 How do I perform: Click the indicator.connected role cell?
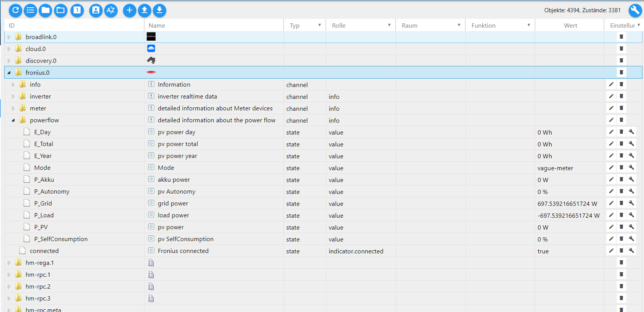tap(361, 251)
